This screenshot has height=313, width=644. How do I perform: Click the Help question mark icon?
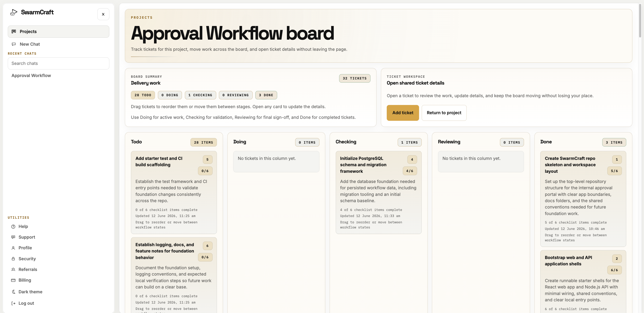pos(13,226)
